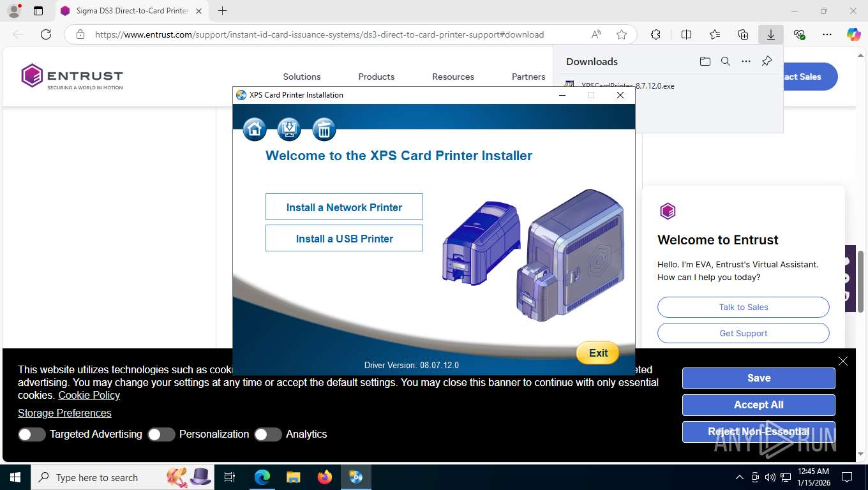Viewport: 868px width, 490px height.
Task: Select the Sigma DS3 Direct-to-Card Printer tab
Action: pos(131,11)
